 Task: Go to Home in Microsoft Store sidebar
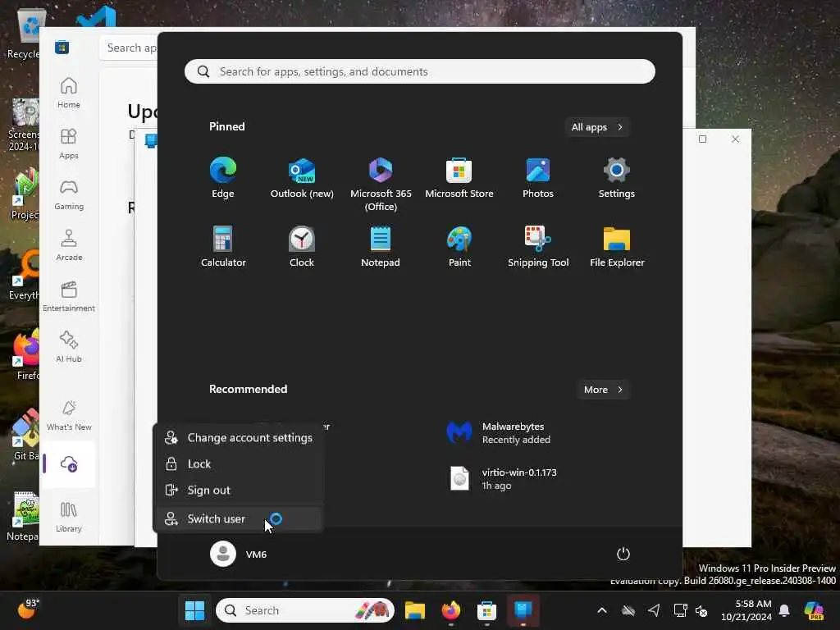coord(69,93)
